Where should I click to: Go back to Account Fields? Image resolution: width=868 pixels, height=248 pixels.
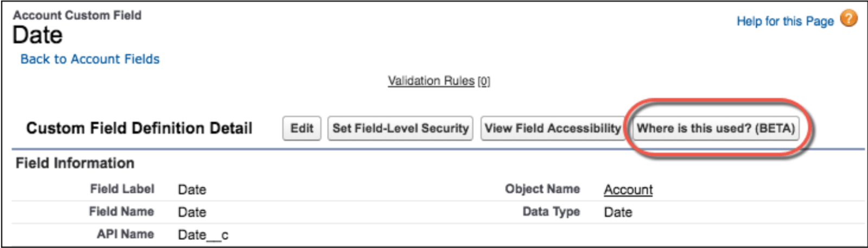[90, 59]
